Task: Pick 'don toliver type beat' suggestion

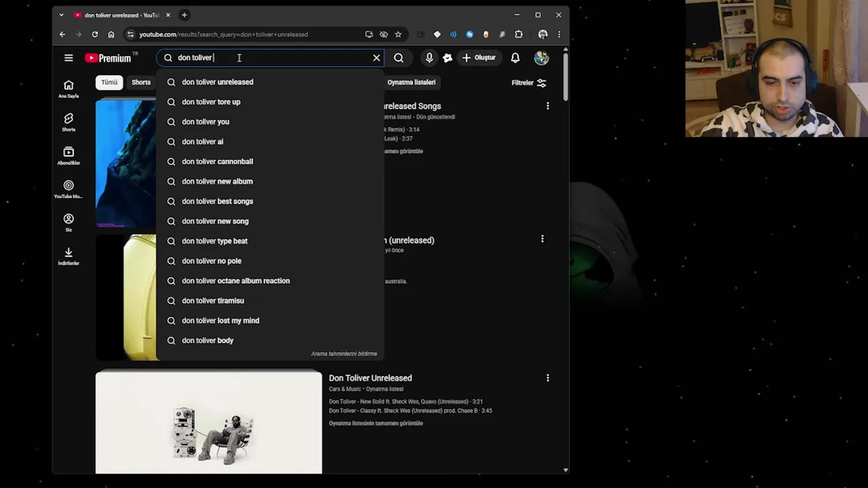Action: (270, 241)
